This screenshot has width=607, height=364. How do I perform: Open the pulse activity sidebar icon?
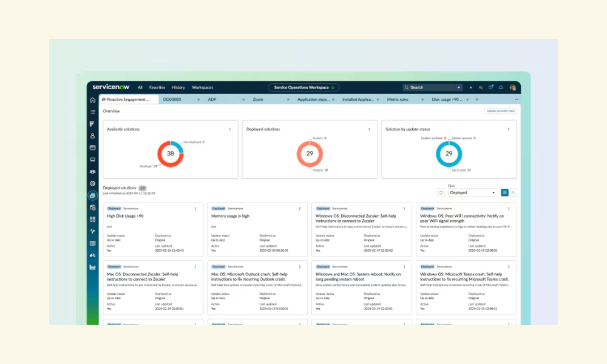[x=92, y=231]
